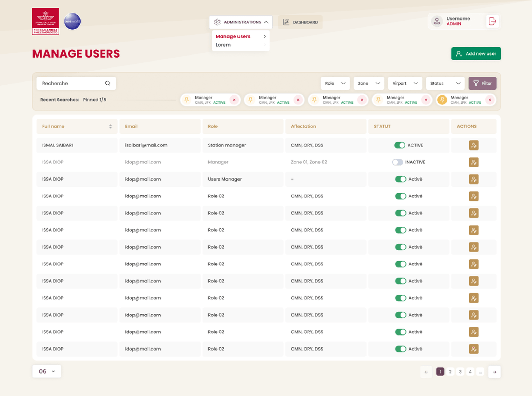
Task: Remove the first Manager recent search chip
Action: click(234, 100)
